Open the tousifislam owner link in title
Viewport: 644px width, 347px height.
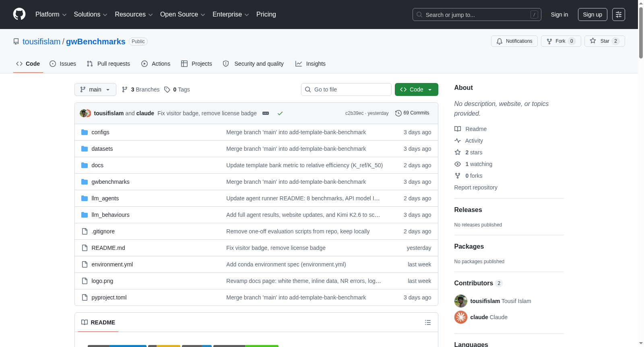click(x=41, y=42)
